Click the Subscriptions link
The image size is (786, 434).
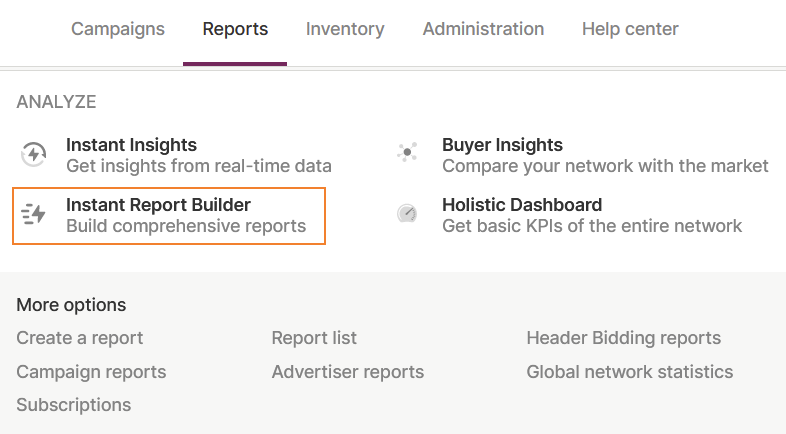coord(73,405)
